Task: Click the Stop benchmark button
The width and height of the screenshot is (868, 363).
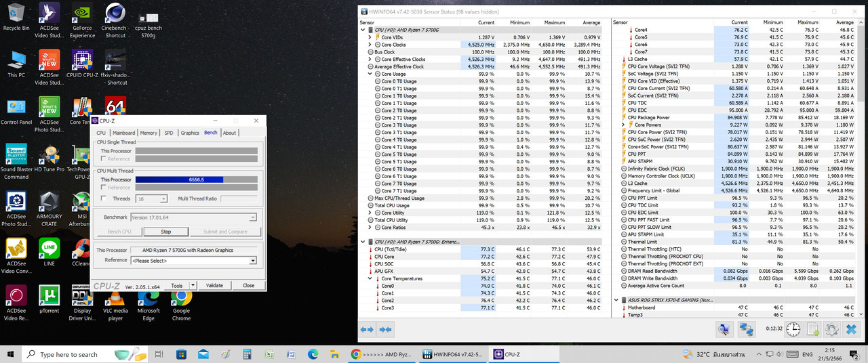Action: click(166, 232)
